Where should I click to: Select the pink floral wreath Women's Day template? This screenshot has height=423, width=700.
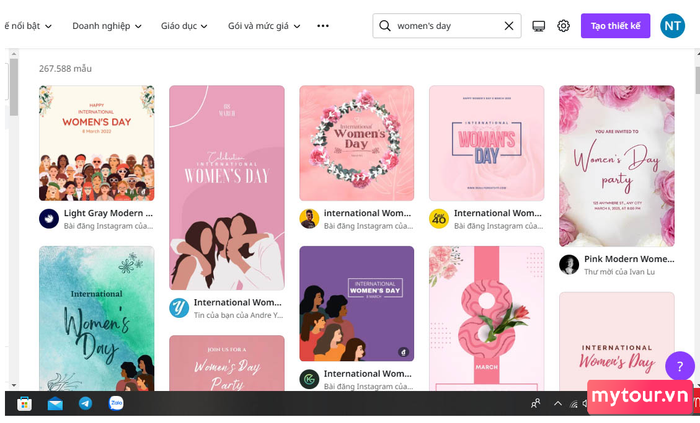coord(357,143)
